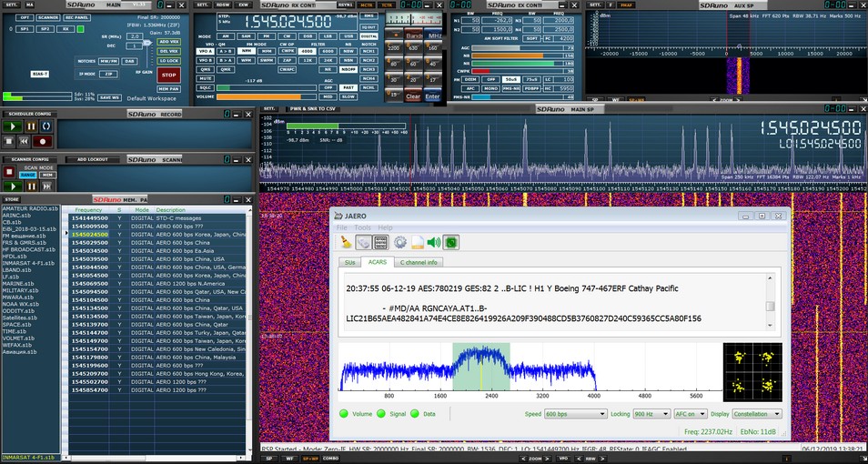Image resolution: width=868 pixels, height=464 pixels.
Task: Click the 1.545.024.500 frequency display in RX Control
Action: click(x=288, y=24)
